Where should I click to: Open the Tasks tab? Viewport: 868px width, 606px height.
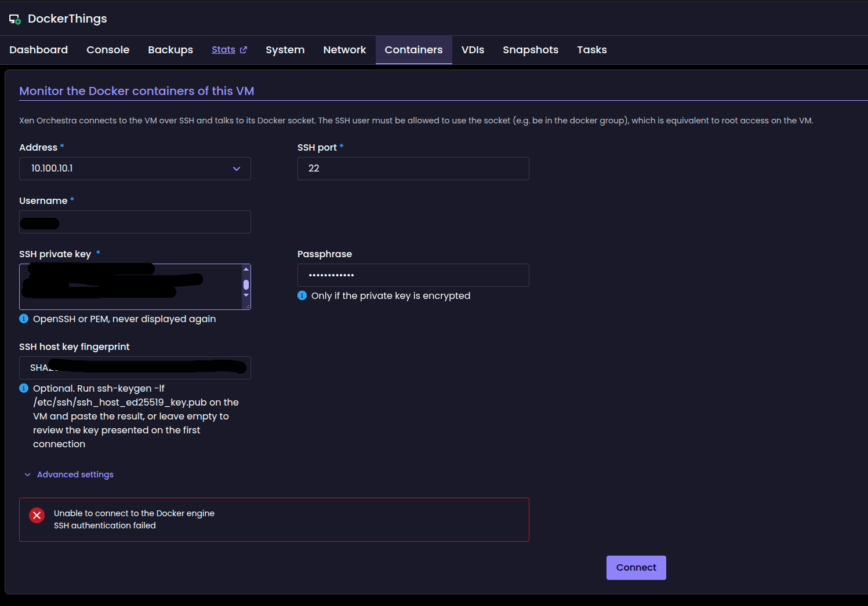pyautogui.click(x=592, y=50)
